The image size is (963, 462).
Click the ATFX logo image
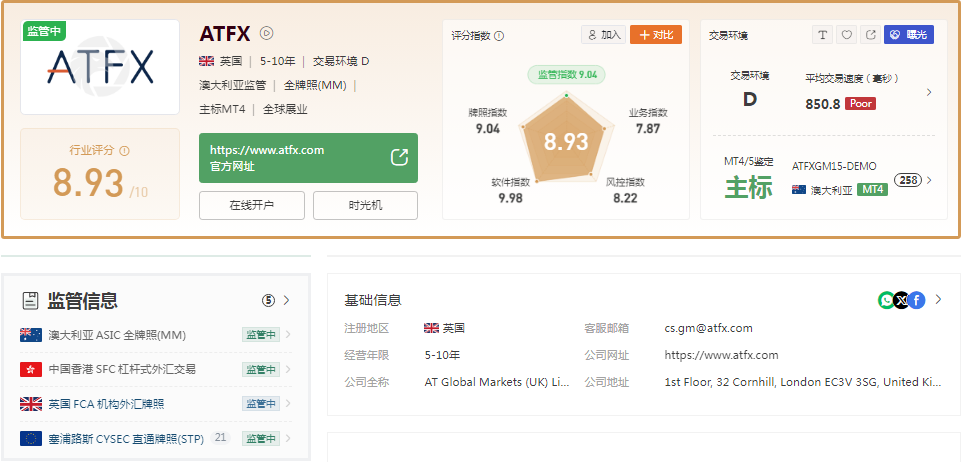coord(100,67)
